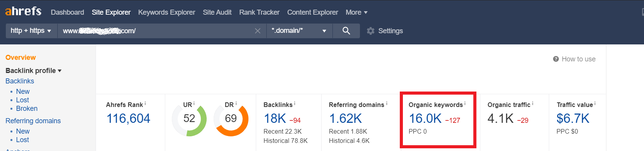This screenshot has width=644, height=151.
Task: Click the Referring domains info icon
Action: pos(387,103)
